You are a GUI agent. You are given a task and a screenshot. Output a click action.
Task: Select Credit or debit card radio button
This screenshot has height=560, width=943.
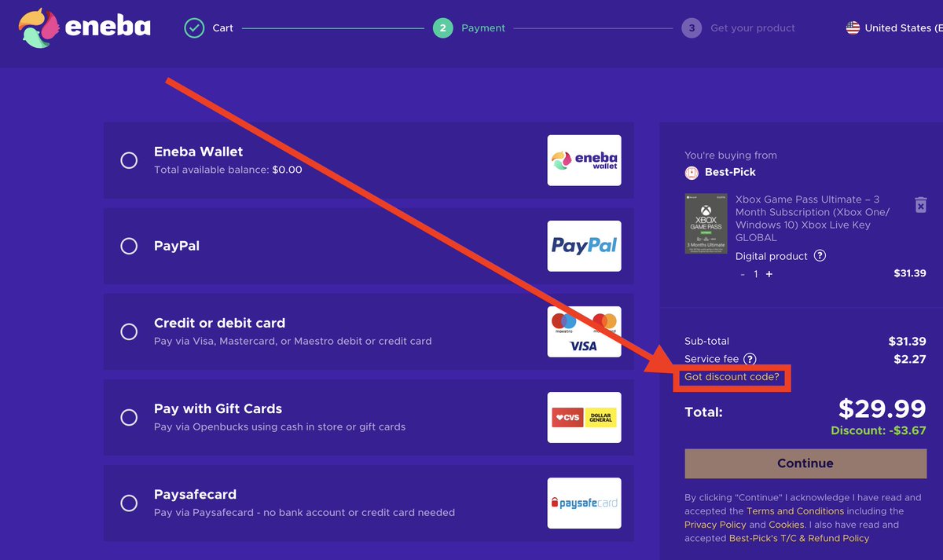tap(129, 331)
